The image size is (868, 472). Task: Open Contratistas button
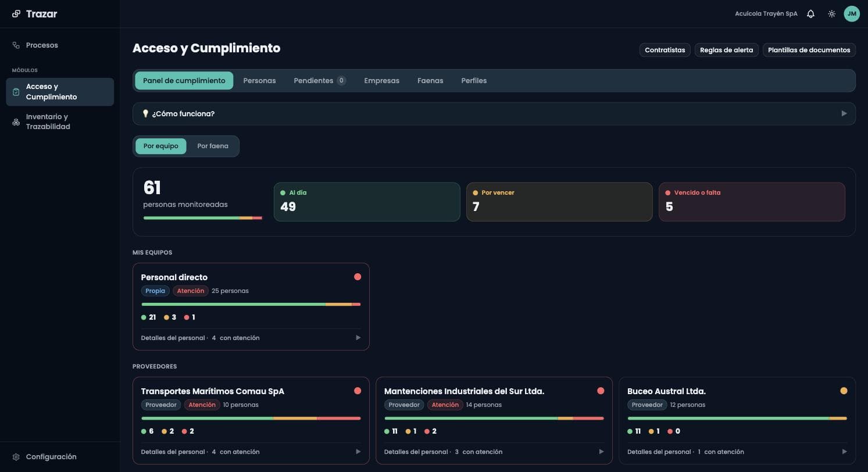(x=665, y=50)
